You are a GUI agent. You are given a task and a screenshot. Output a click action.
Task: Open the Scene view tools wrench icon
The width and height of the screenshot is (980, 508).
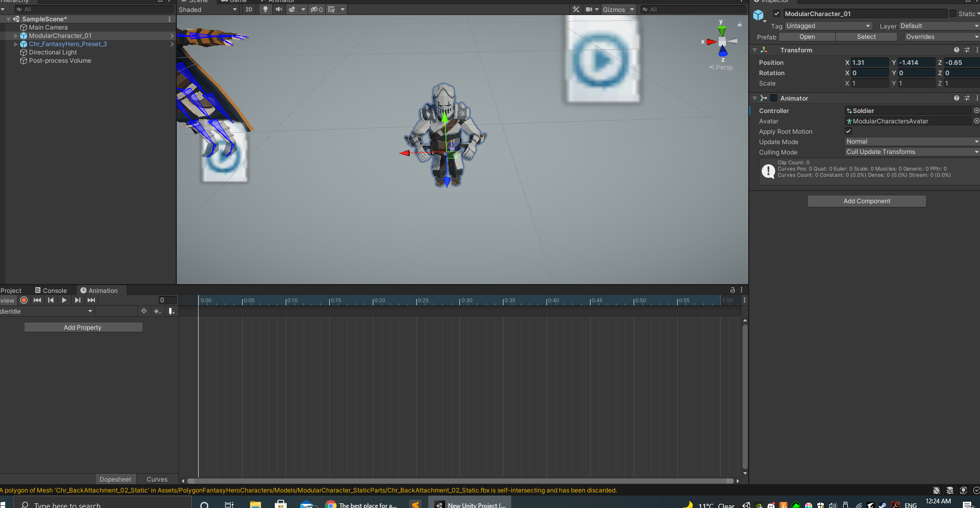[x=576, y=9]
